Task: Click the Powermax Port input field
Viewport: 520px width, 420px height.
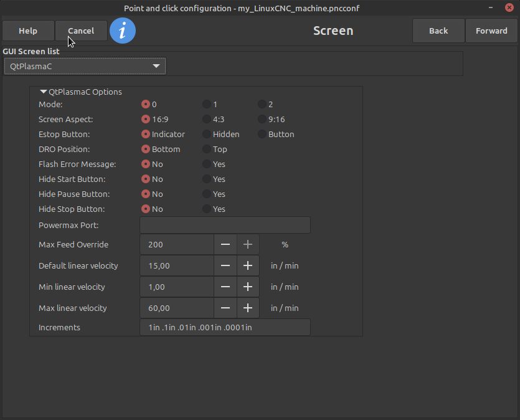Action: [x=225, y=225]
